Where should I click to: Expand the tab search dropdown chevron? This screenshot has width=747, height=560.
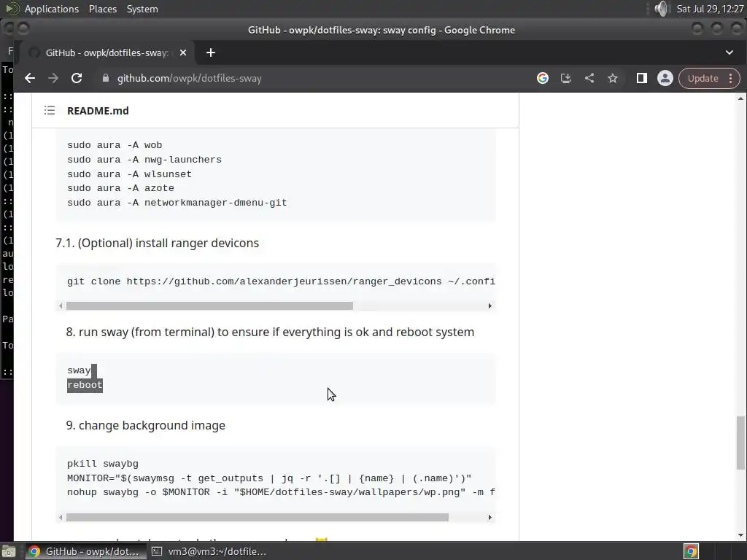(x=729, y=52)
